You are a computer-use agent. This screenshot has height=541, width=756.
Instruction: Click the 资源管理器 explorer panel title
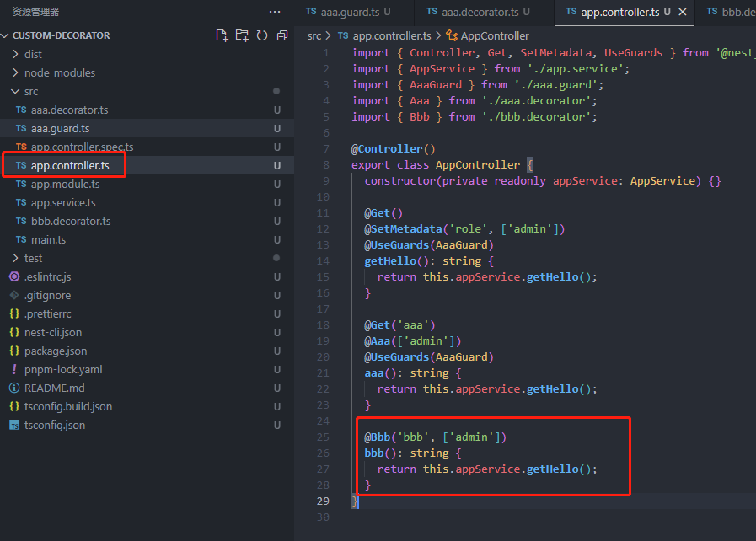pos(35,12)
